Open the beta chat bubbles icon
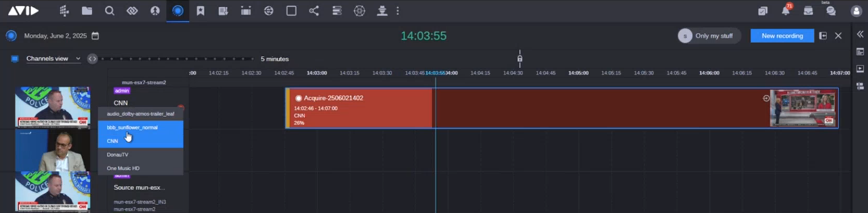Image resolution: width=868 pixels, height=213 pixels. (x=831, y=11)
